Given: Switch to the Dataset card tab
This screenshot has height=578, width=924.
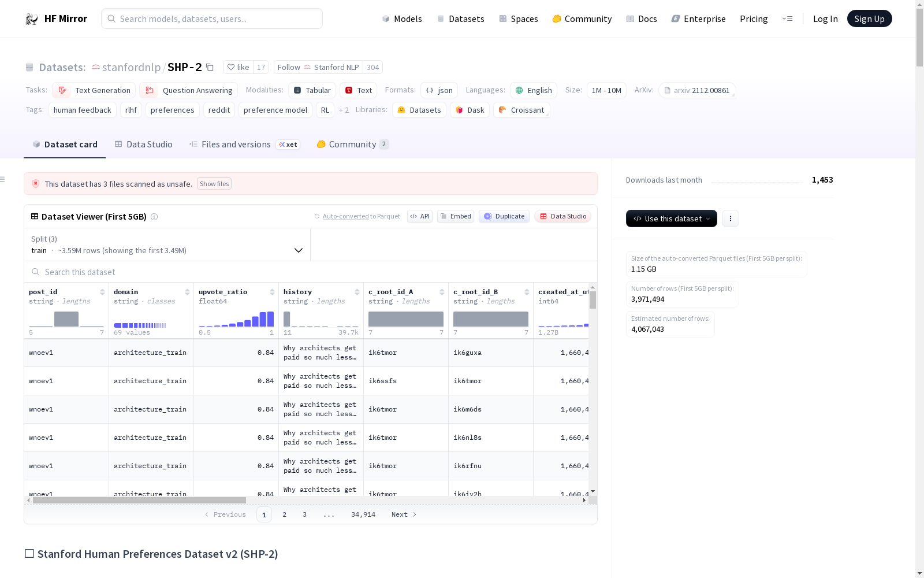Looking at the screenshot, I should (x=65, y=144).
